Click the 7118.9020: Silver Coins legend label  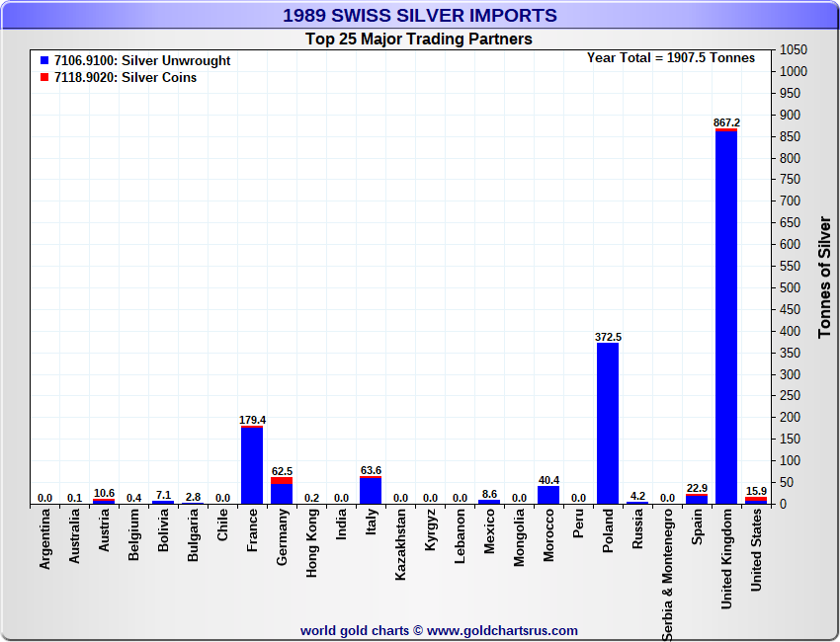(x=126, y=77)
